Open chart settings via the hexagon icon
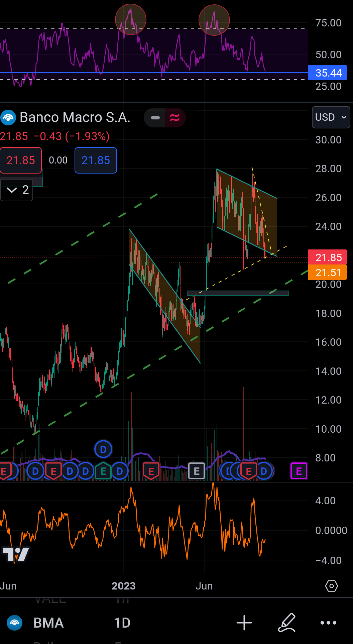This screenshot has width=353, height=644. point(332,586)
